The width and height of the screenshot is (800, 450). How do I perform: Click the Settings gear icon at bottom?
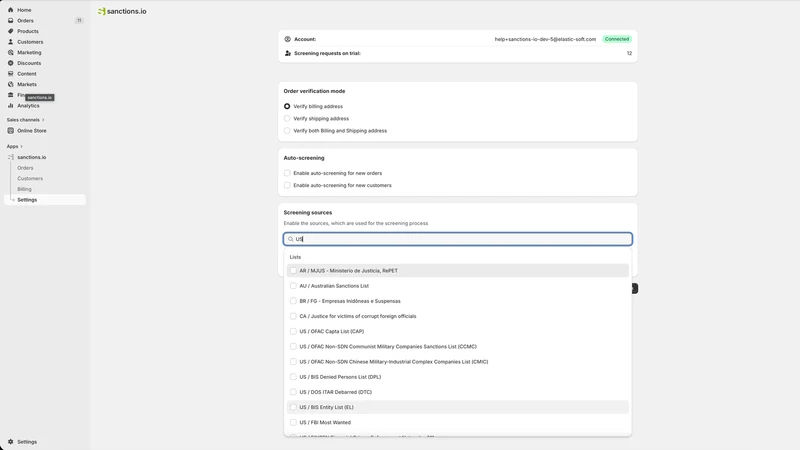click(10, 442)
